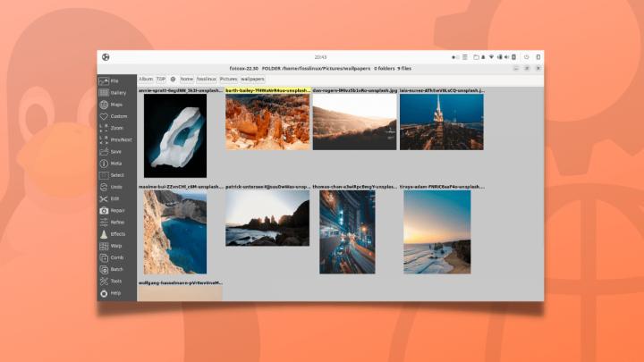Viewport: 644px width, 362px height.
Task: Select the tiraya-adam beach sunset thumbnail
Action: coord(436,232)
